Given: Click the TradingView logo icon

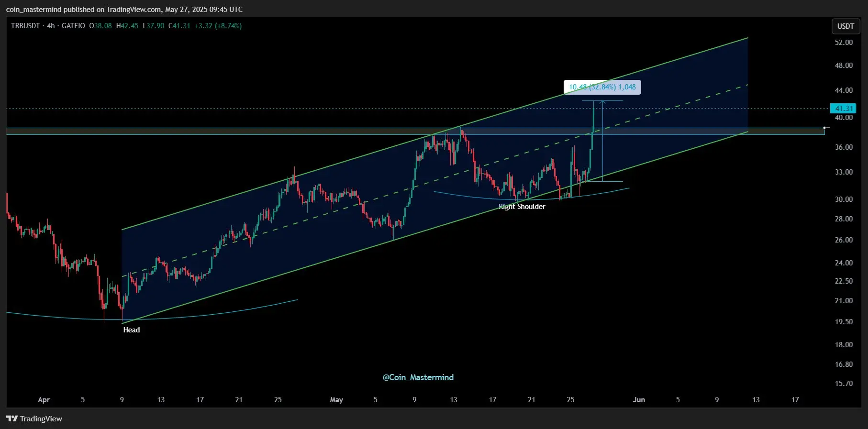Looking at the screenshot, I should (x=12, y=418).
